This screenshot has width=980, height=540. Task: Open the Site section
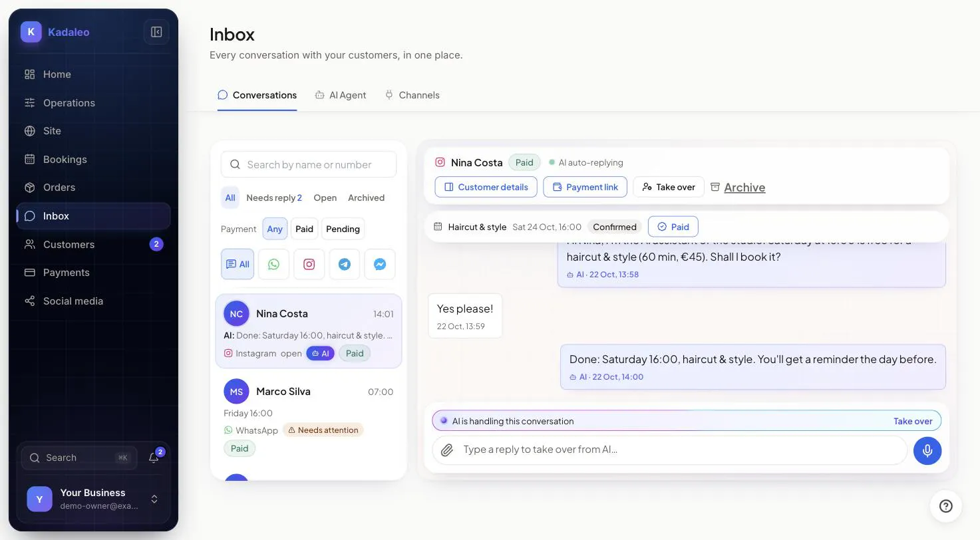[x=93, y=131]
